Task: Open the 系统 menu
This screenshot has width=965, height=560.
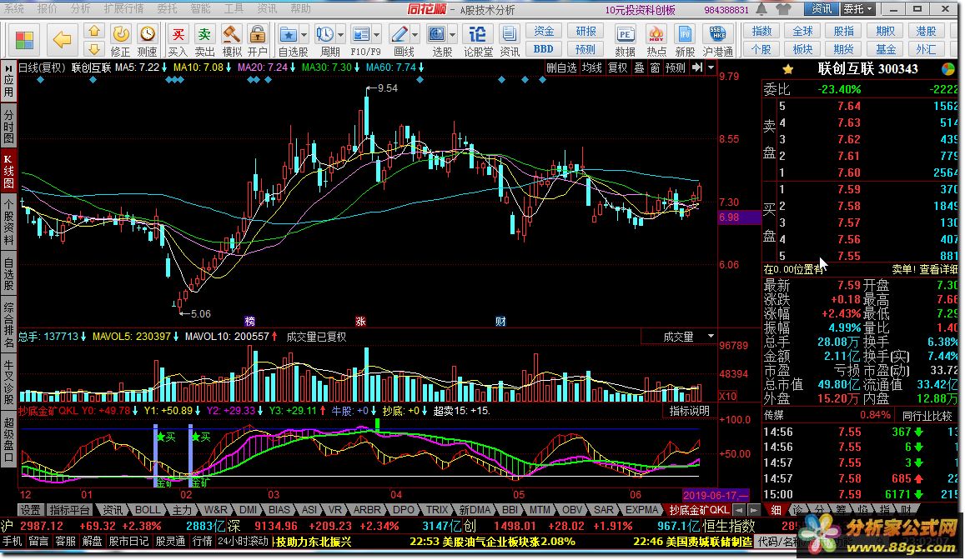Action: click(14, 8)
